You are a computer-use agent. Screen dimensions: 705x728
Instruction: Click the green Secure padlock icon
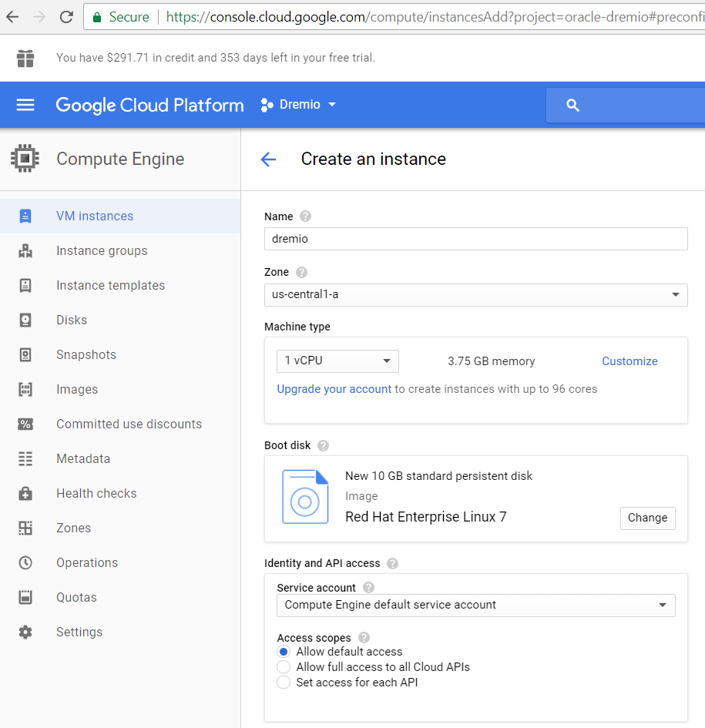[x=97, y=18]
